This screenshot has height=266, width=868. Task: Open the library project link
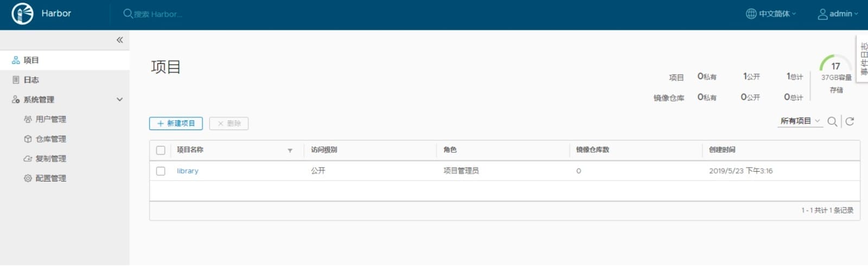point(188,171)
